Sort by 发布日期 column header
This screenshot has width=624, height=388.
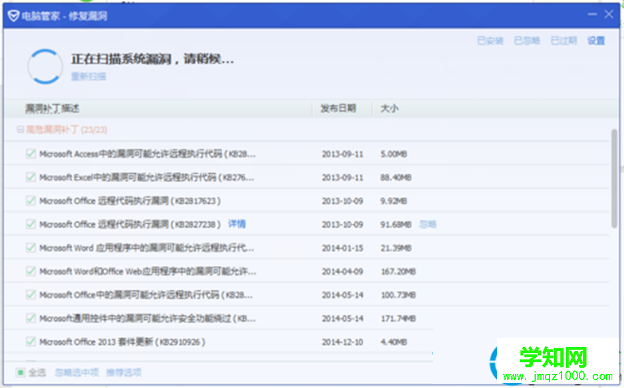point(338,108)
